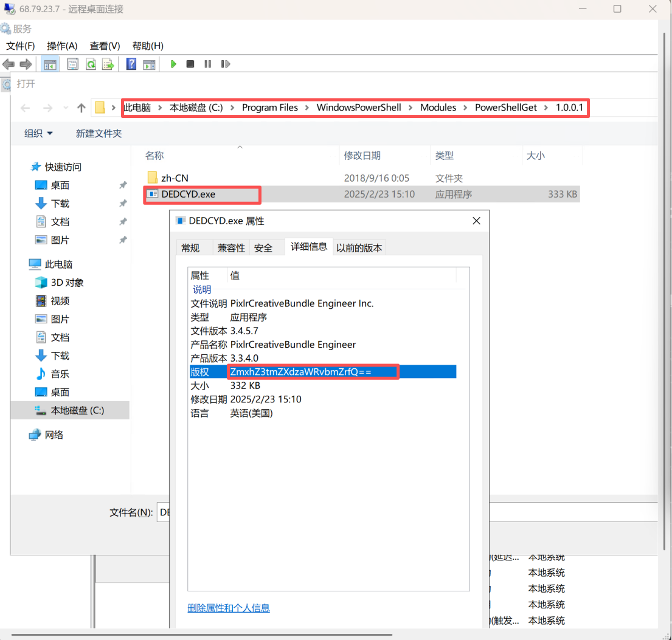
Task: Click the forward arrow in Open dialog
Action: point(47,108)
